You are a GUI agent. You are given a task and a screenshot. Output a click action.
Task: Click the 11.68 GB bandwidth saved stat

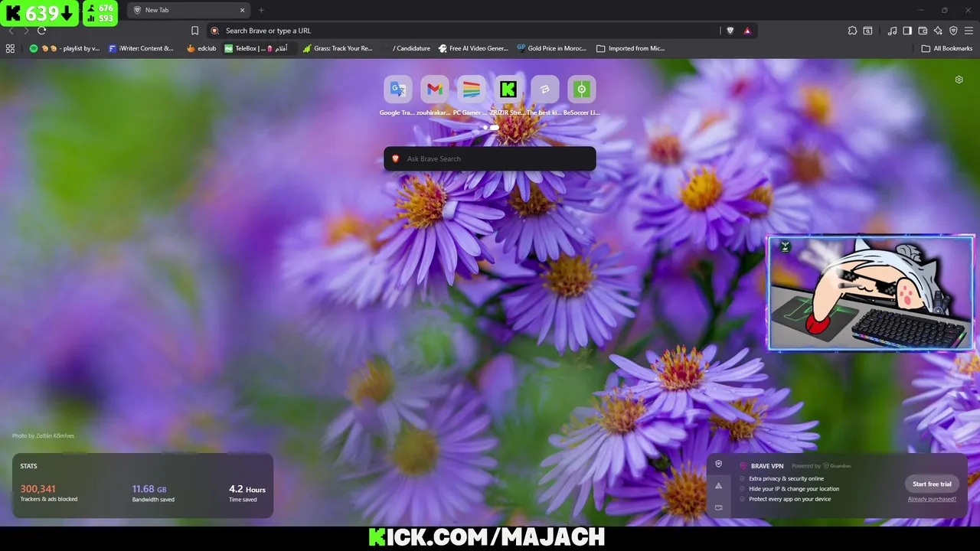click(x=153, y=493)
